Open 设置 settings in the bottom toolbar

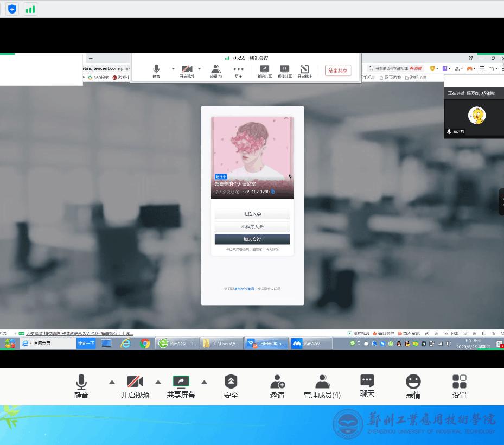[460, 386]
